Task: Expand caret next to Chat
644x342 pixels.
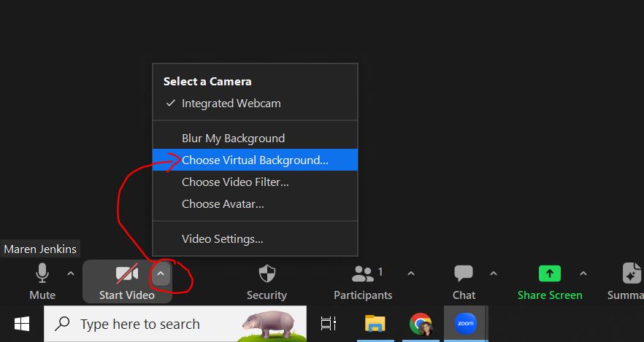Action: pyautogui.click(x=494, y=273)
